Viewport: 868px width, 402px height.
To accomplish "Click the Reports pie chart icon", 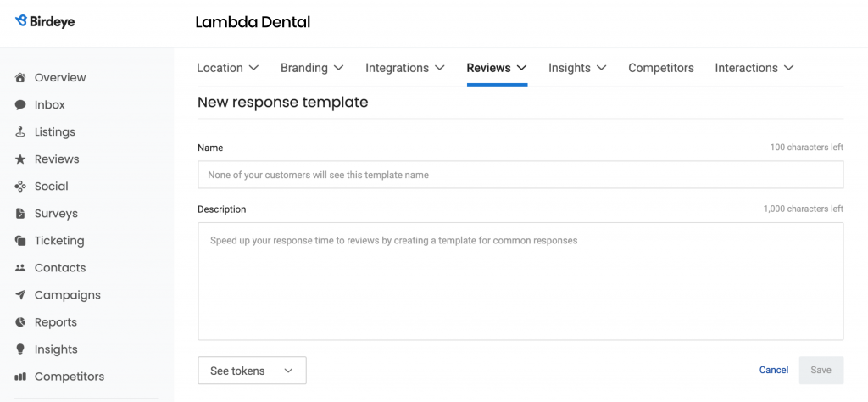I will 20,321.
